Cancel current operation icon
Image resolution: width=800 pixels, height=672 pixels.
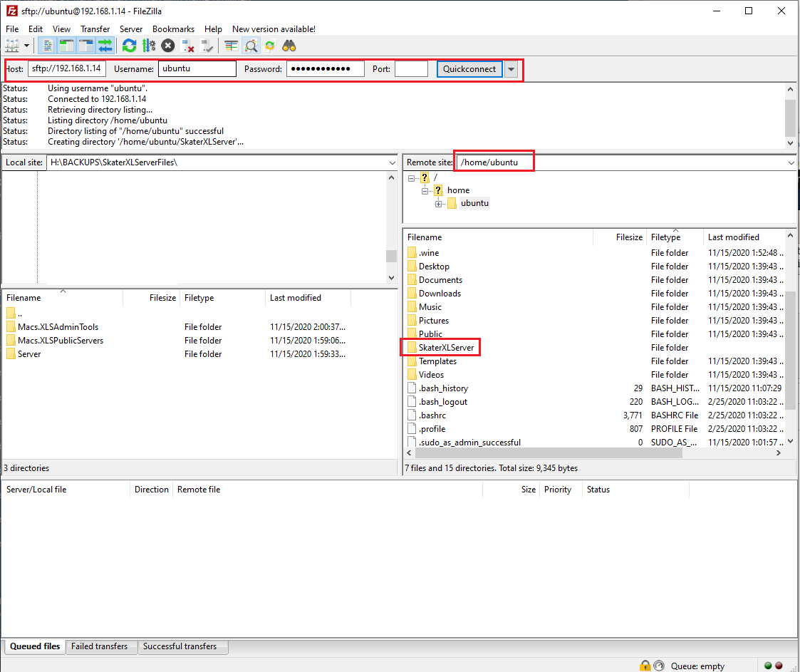[168, 46]
